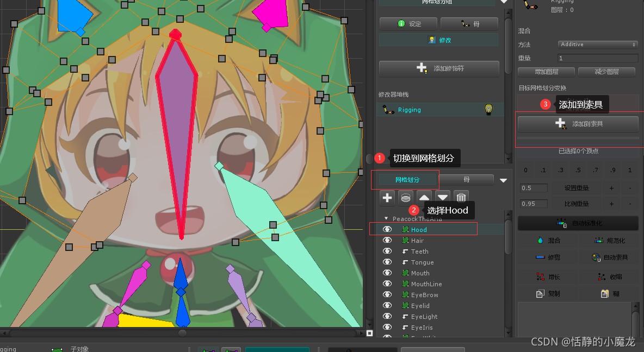This screenshot has width=644, height=352.
Task: Toggle visibility of the Teeth layer
Action: [x=387, y=251]
